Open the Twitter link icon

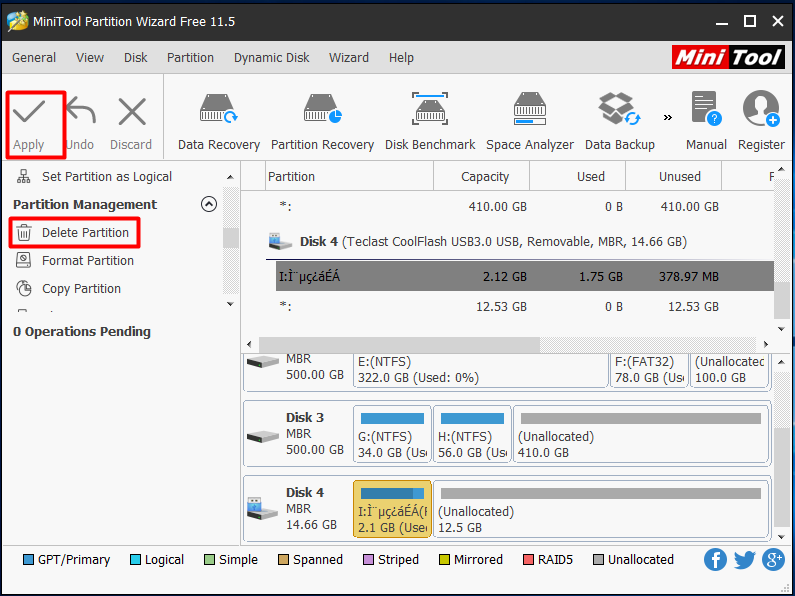pos(744,560)
